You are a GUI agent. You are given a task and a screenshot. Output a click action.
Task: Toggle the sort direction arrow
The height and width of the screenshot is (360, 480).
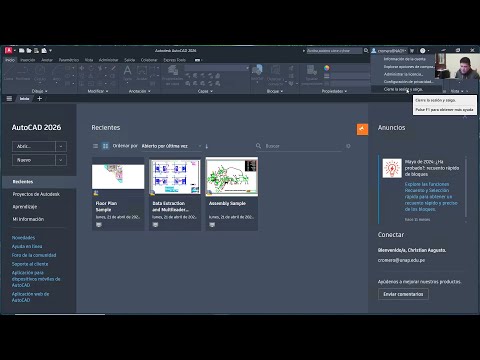pyautogui.click(x=207, y=146)
